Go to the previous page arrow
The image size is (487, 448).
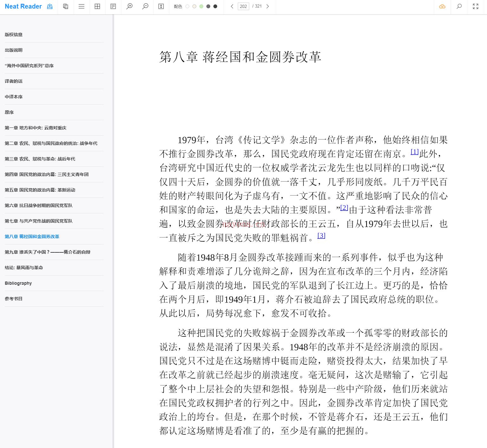pyautogui.click(x=232, y=6)
